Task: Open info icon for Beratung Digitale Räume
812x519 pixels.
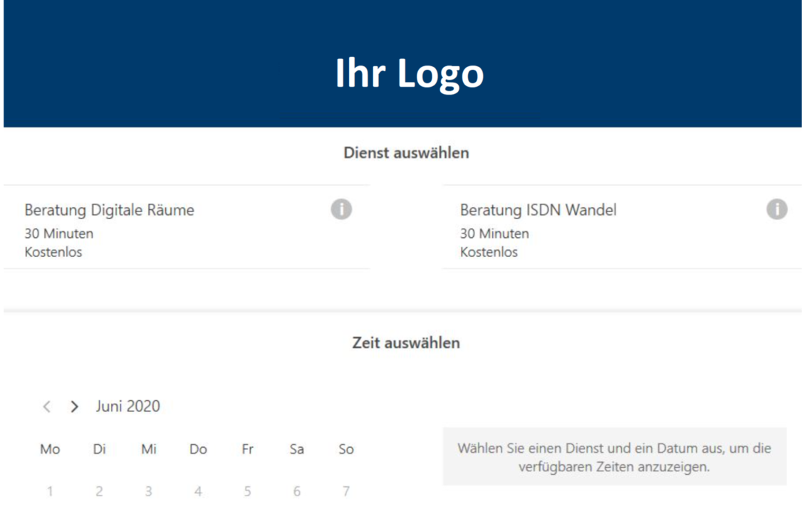Action: click(x=341, y=209)
